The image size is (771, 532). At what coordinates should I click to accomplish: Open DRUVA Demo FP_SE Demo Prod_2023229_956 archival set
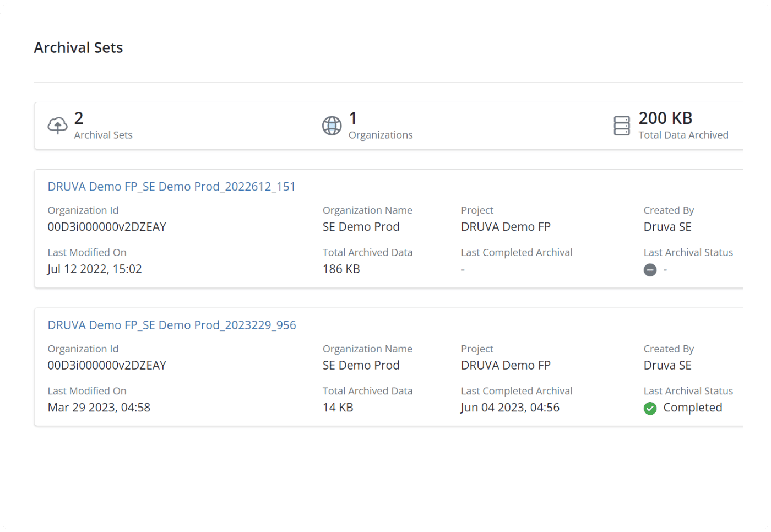tap(171, 325)
